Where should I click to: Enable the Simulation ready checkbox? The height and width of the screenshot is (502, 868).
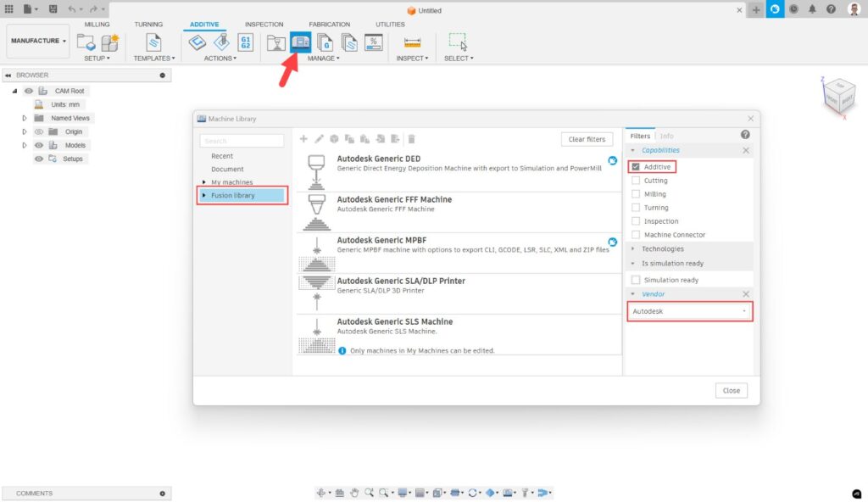636,281
